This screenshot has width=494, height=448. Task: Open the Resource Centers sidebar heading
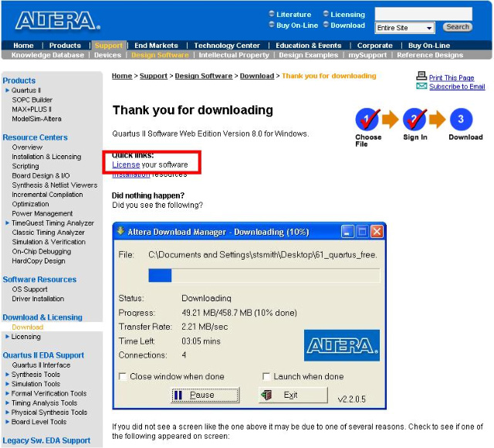[x=35, y=137]
